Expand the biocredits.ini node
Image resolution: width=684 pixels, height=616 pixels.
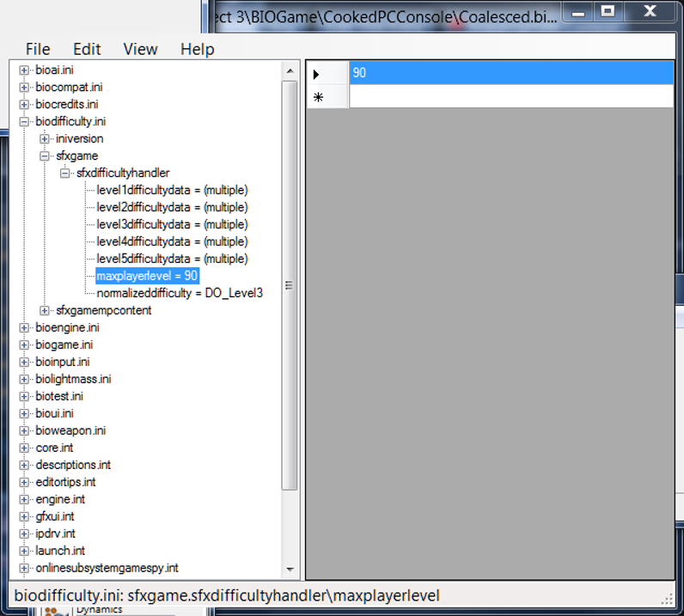24,105
